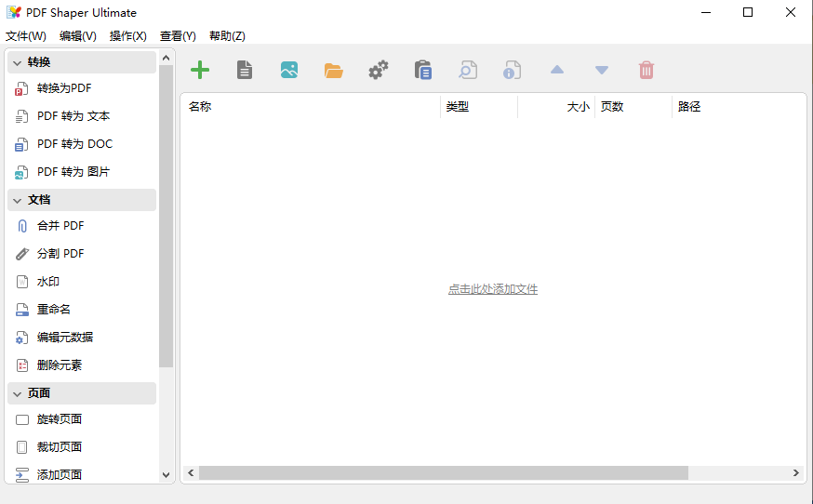Sort by the 名称 column header
Screen dimensions: 813x504
[x=311, y=106]
